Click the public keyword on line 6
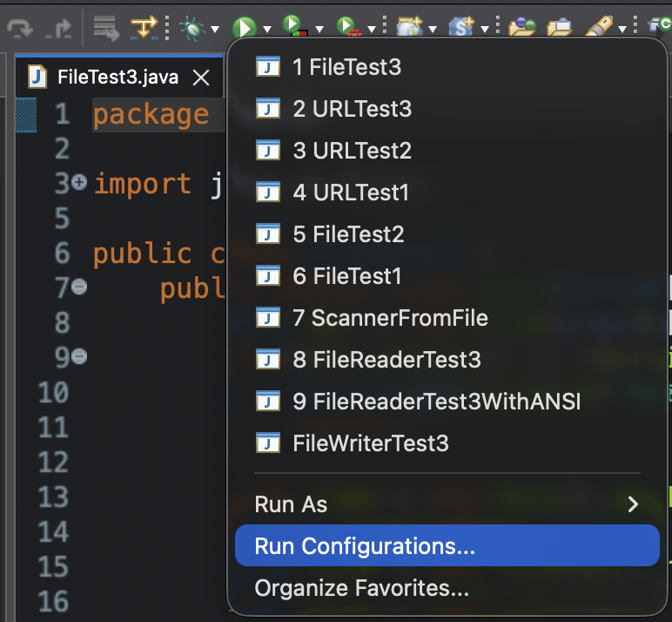 pyautogui.click(x=142, y=254)
